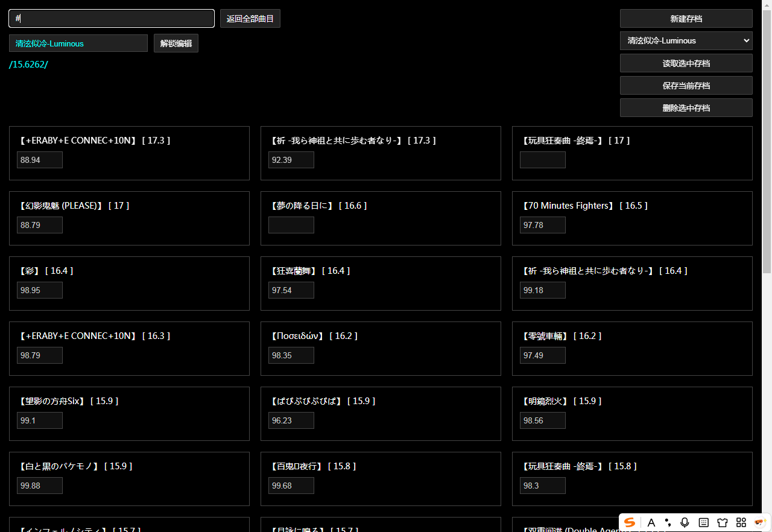Click song title 【Ποσειδών】 [ 16.2 ]
The width and height of the screenshot is (772, 532).
coord(313,336)
